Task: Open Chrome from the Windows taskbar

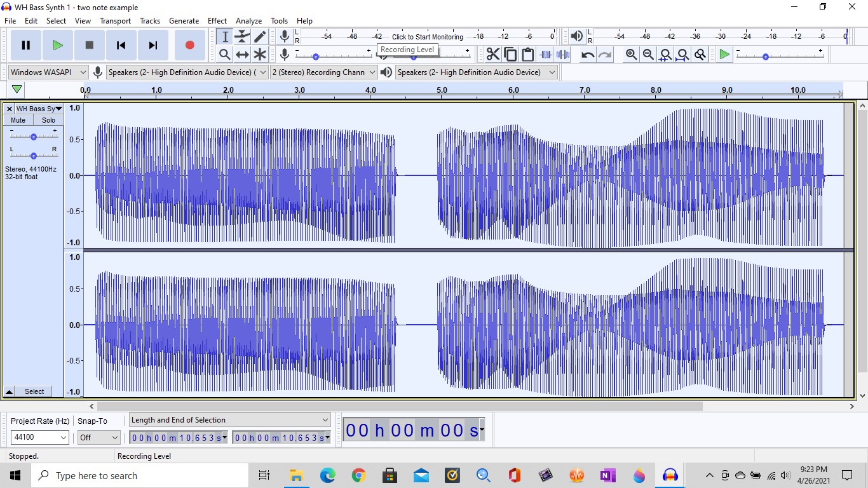Action: 358,475
